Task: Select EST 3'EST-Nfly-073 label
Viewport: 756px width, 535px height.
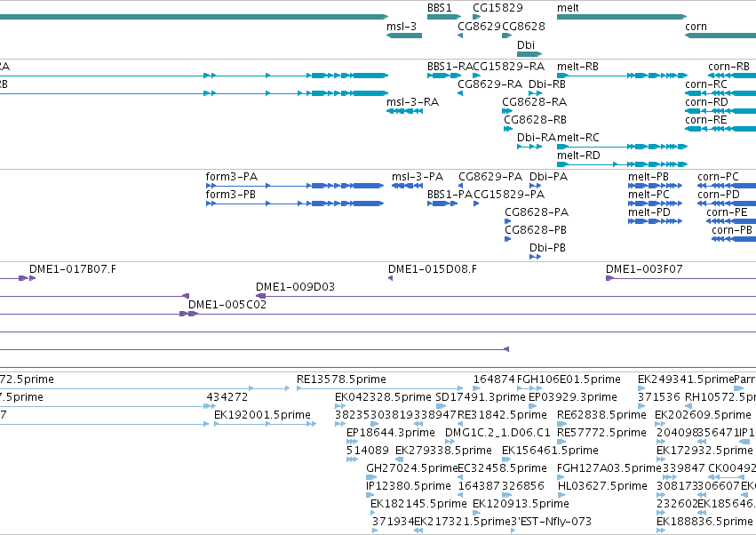Action: tap(551, 523)
